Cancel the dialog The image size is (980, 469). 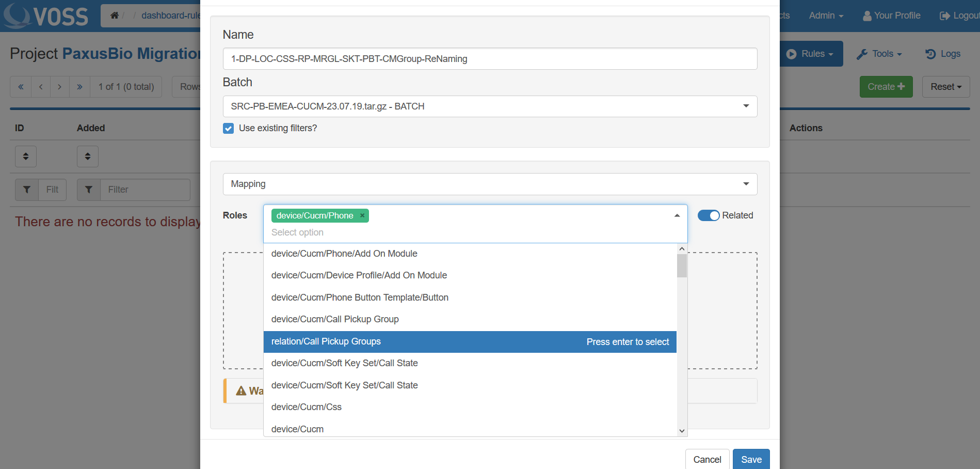707,459
